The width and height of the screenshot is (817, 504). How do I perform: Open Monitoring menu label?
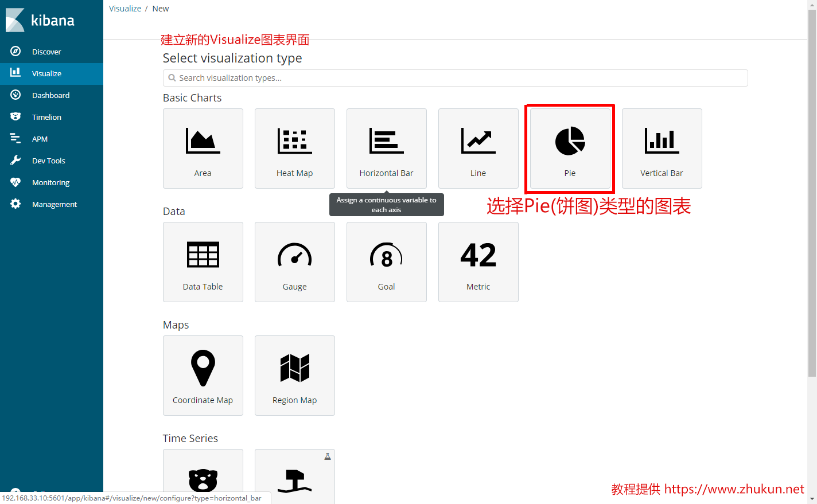click(50, 182)
